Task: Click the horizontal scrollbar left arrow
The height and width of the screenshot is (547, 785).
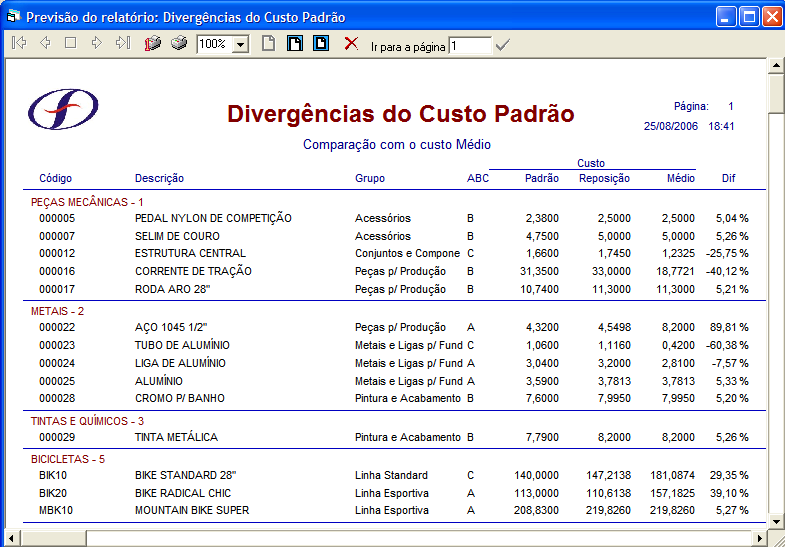Action: pos(12,538)
